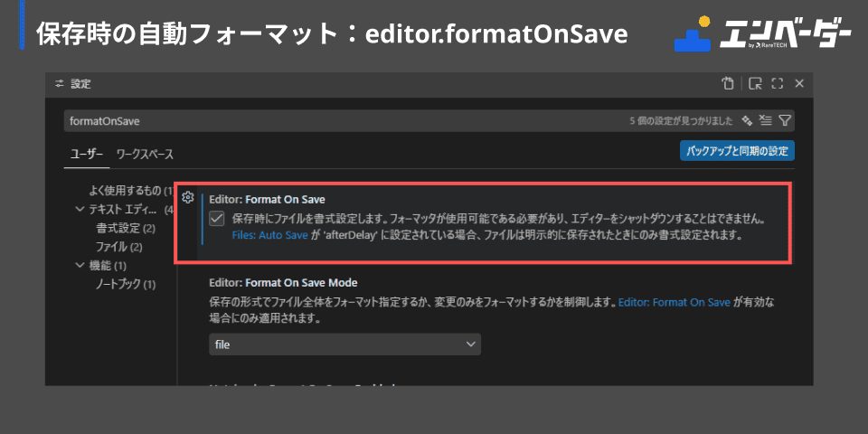Follow the Files: Auto Save link

tap(269, 235)
